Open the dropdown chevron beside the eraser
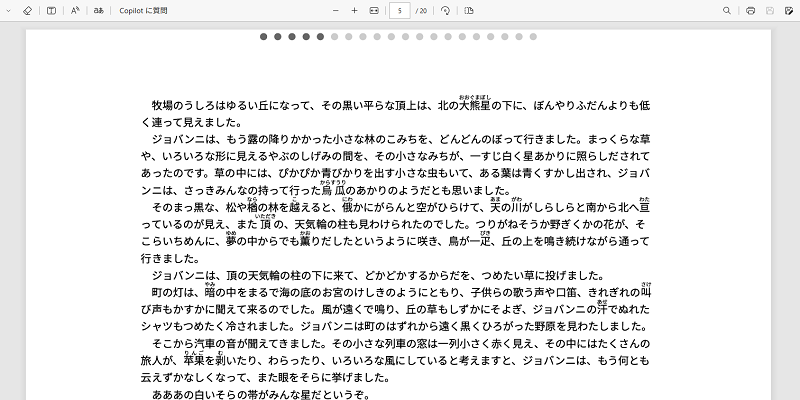Viewport: 800px width, 400px height. [9, 11]
